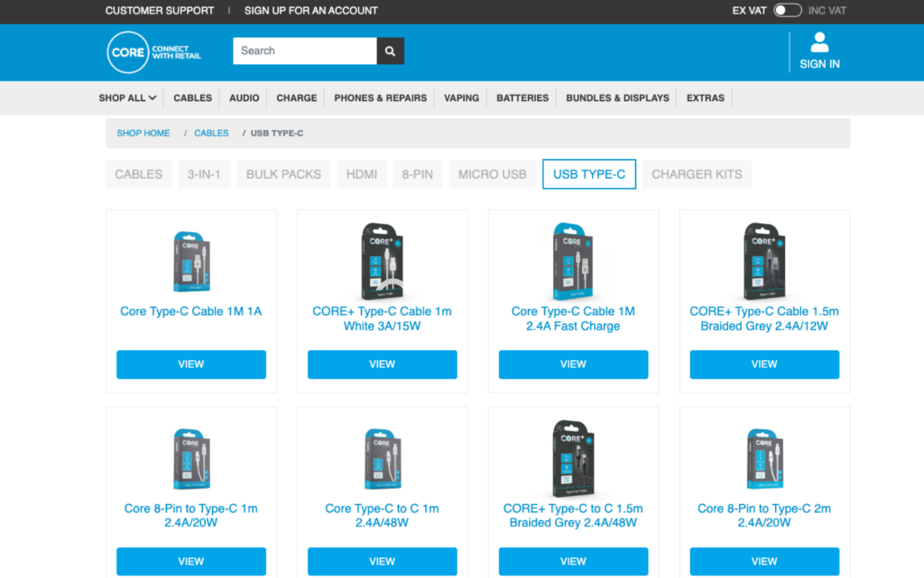Expand the Shop All dropdown menu
The height and width of the screenshot is (578, 924).
127,98
